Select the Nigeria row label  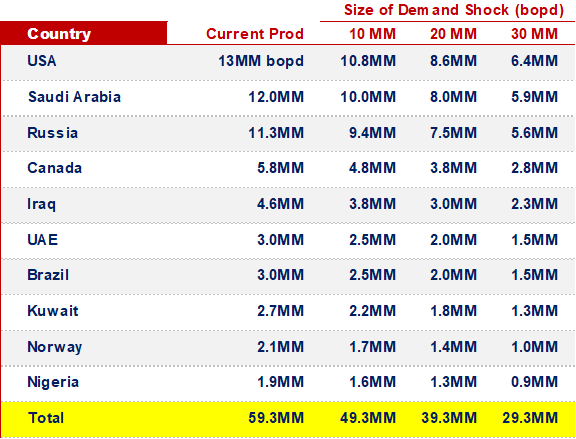53,382
